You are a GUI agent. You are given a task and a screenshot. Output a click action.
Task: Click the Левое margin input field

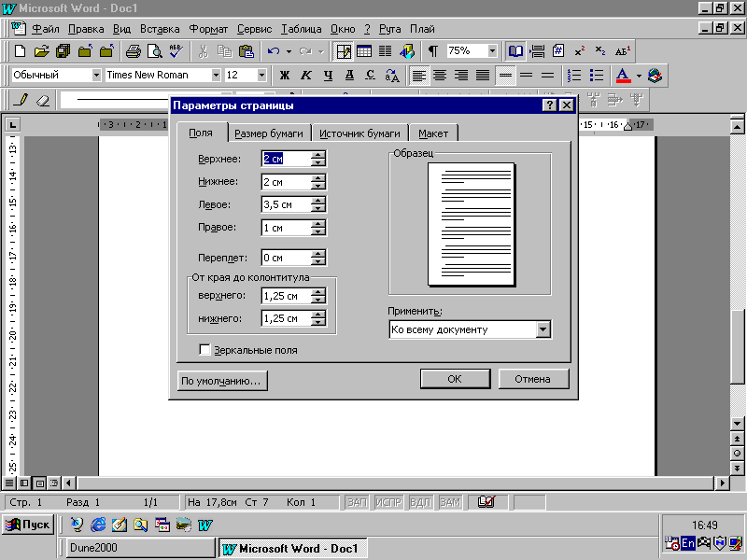pyautogui.click(x=286, y=204)
